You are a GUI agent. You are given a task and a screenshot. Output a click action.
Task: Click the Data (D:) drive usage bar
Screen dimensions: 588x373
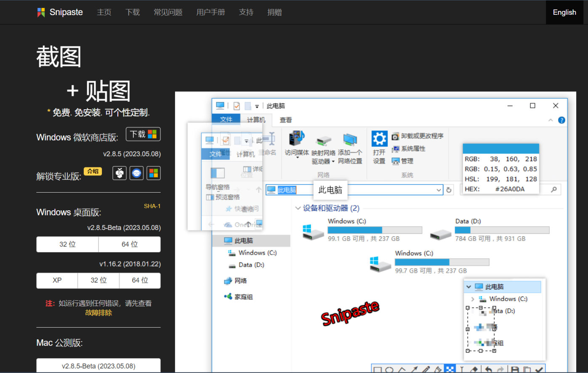(502, 230)
